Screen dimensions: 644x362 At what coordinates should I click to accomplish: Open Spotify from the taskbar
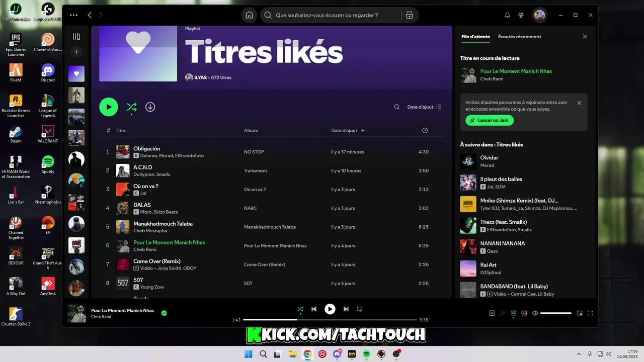click(x=366, y=354)
